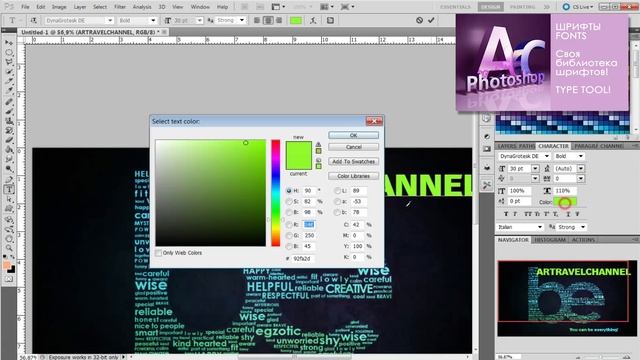Switch to the ACTIONS tab
640x360 pixels.
(583, 240)
